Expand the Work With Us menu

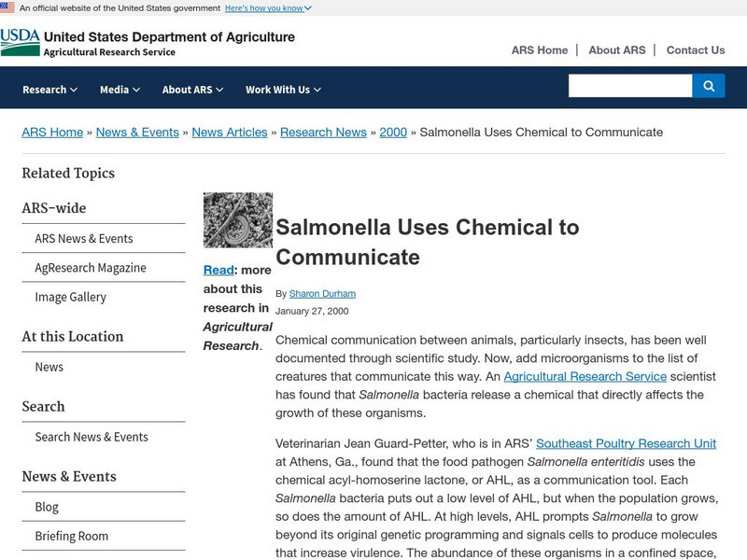(x=283, y=90)
